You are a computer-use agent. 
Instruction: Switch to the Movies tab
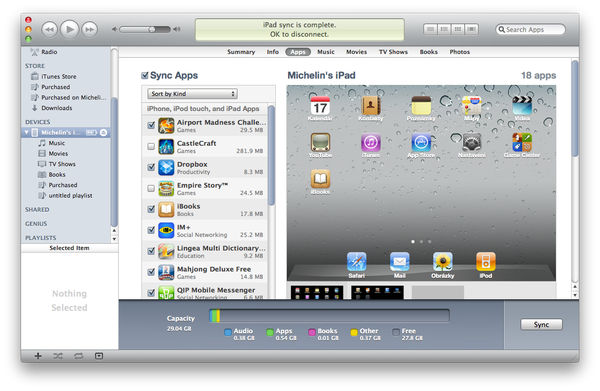point(356,52)
